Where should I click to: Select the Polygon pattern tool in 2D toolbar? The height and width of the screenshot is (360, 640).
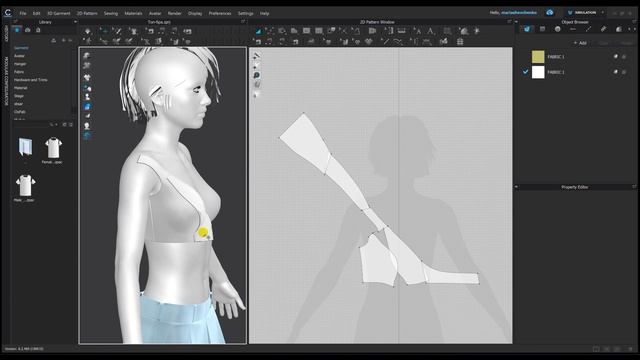pos(294,31)
